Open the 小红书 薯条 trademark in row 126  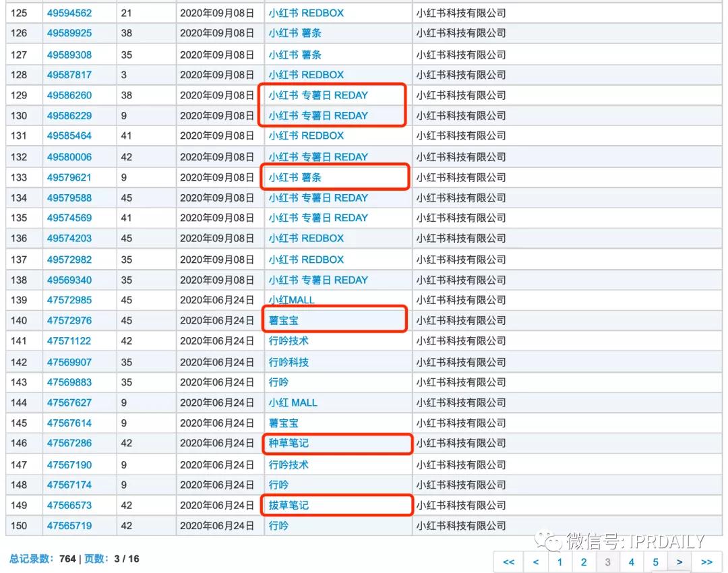pos(295,33)
